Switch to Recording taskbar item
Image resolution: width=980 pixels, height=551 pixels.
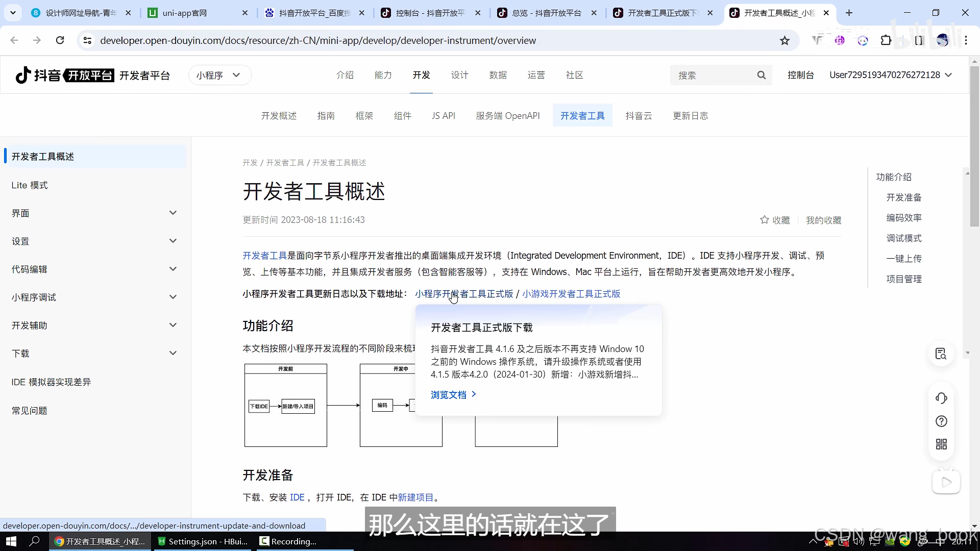point(304,541)
